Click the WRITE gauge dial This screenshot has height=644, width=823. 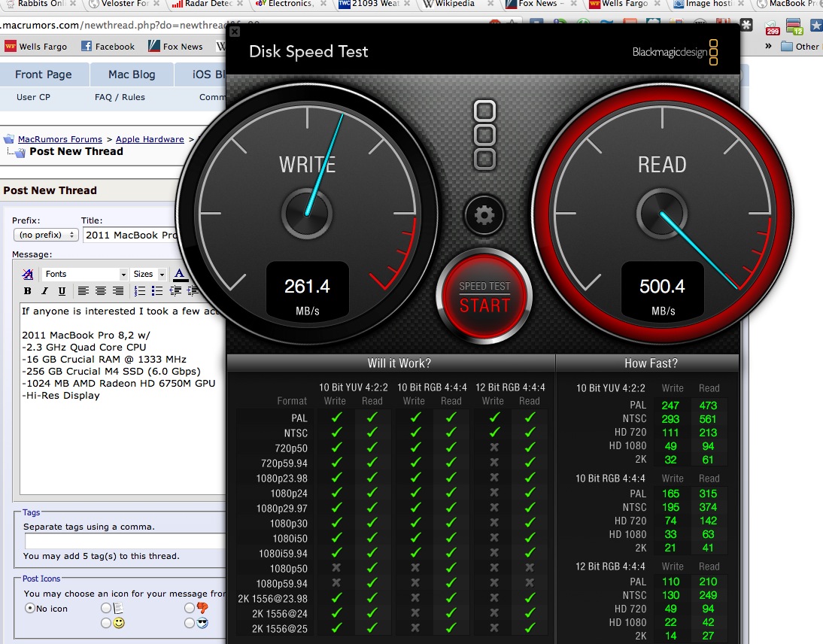click(307, 214)
